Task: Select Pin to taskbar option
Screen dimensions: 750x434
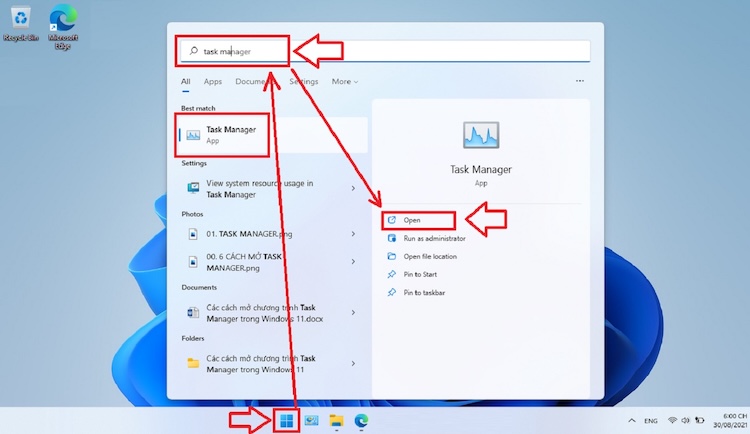Action: coord(424,292)
